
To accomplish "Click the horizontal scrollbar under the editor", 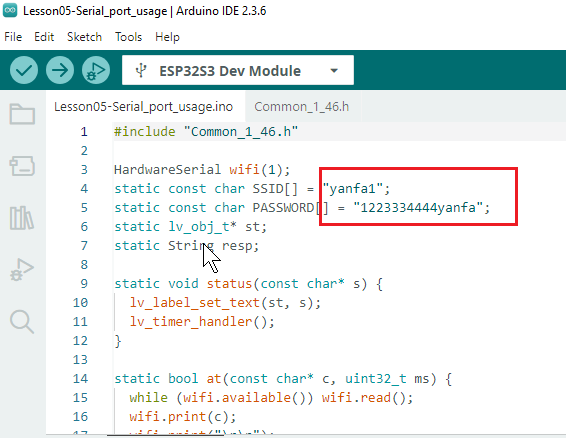I will click(165, 435).
